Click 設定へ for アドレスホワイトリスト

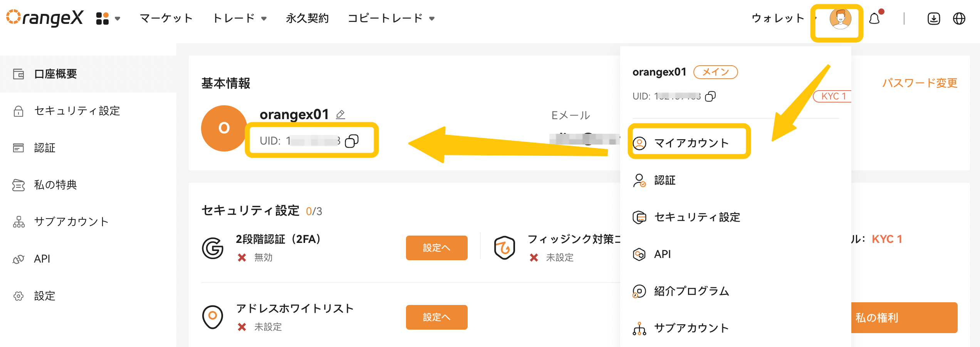click(436, 317)
